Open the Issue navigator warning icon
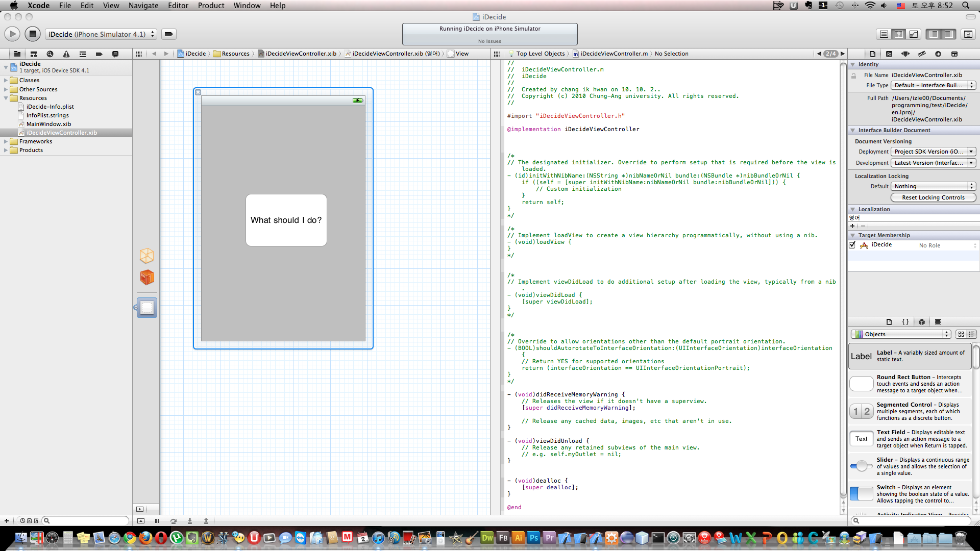 coord(66,54)
